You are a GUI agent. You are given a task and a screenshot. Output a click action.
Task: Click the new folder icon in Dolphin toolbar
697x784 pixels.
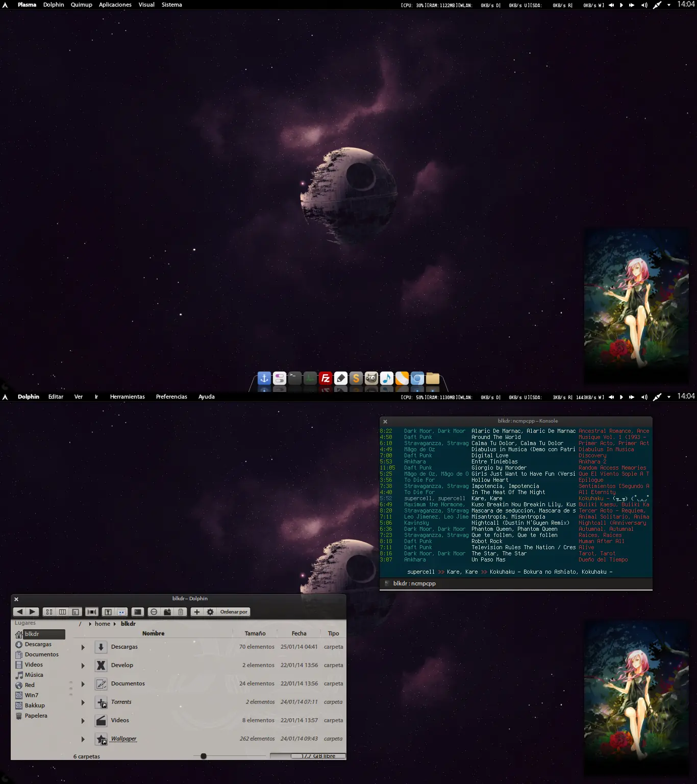pos(167,611)
